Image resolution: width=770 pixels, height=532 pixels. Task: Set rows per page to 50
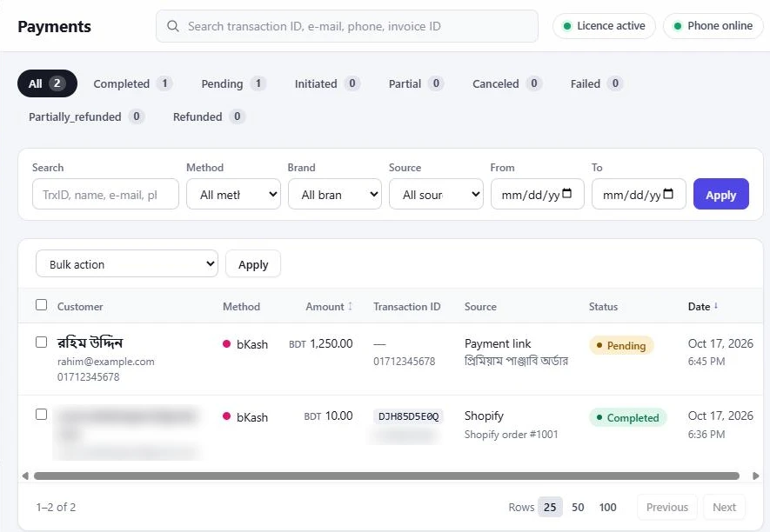[578, 507]
